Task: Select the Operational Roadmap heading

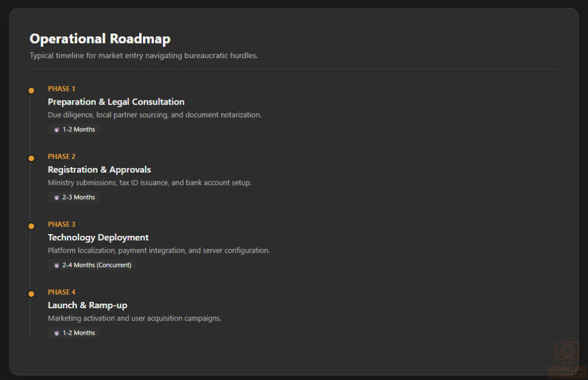Action: (x=100, y=38)
